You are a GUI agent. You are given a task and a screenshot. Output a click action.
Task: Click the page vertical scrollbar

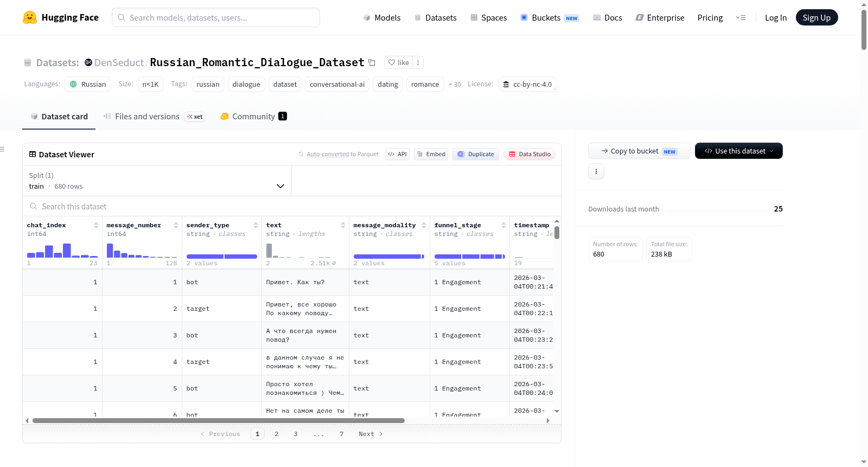pos(864,30)
